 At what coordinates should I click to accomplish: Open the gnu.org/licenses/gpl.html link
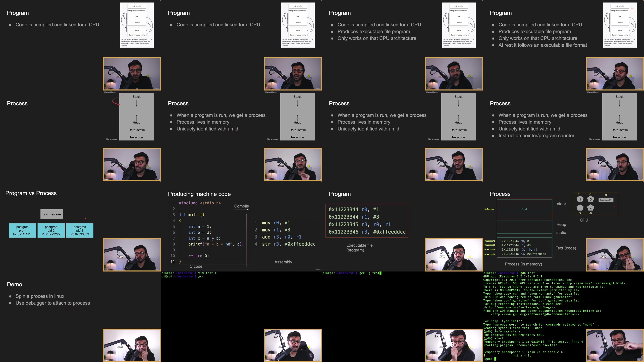coord(594,283)
